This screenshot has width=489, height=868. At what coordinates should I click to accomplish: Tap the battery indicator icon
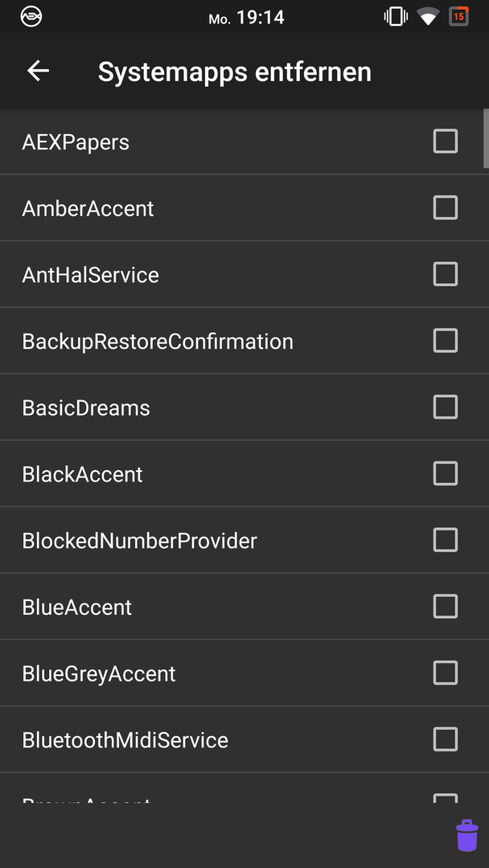tap(458, 17)
